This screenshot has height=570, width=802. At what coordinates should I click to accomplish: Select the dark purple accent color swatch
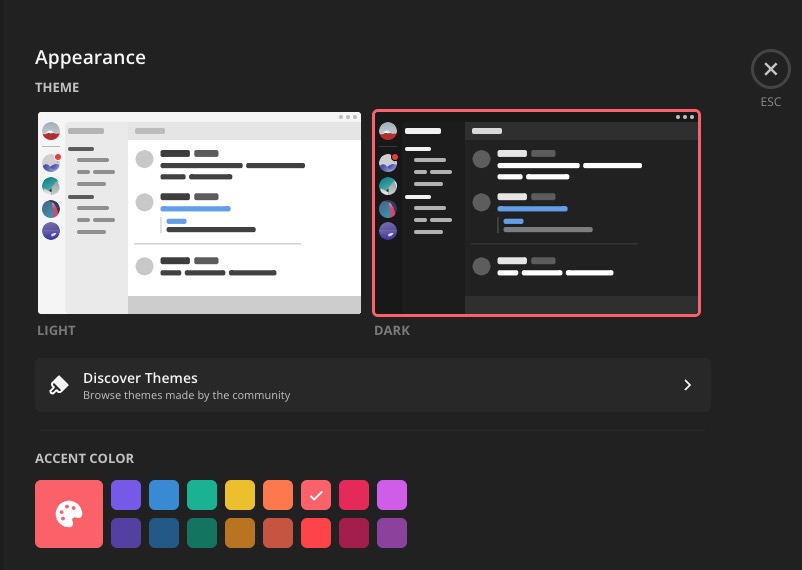[126, 532]
